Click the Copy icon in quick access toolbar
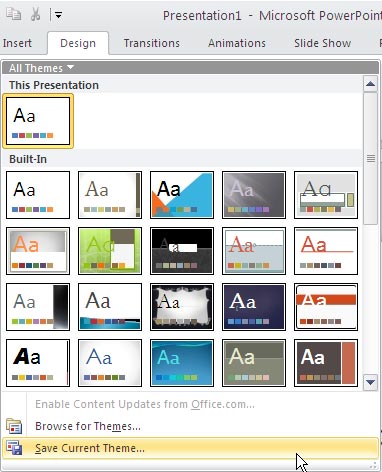The image size is (382, 472). [14, 14]
